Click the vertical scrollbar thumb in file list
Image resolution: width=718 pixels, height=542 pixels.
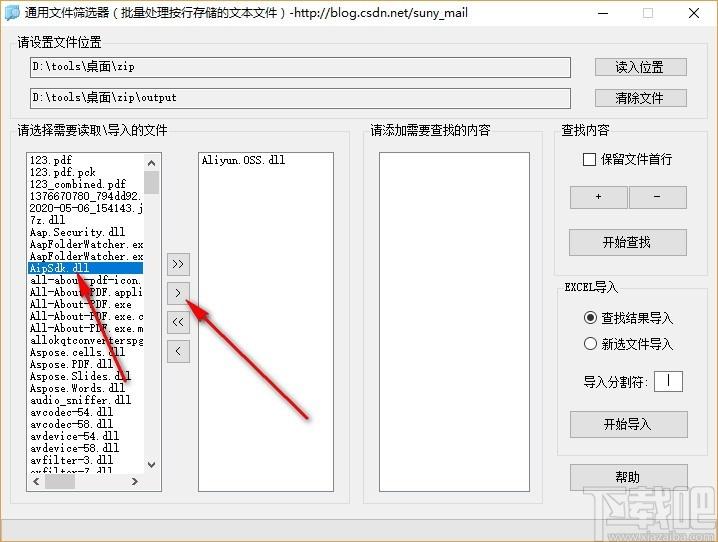pyautogui.click(x=152, y=183)
